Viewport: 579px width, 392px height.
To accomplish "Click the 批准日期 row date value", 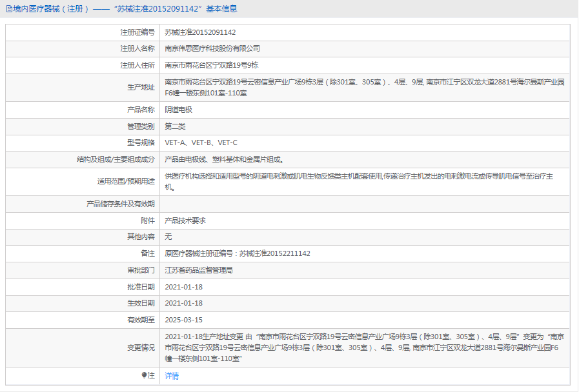I will coord(184,287).
